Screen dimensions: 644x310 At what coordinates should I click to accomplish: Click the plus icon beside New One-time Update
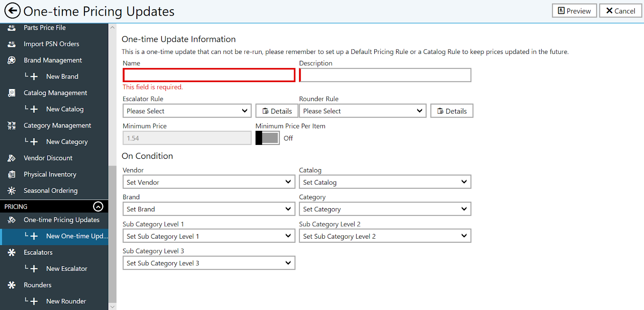click(x=34, y=236)
